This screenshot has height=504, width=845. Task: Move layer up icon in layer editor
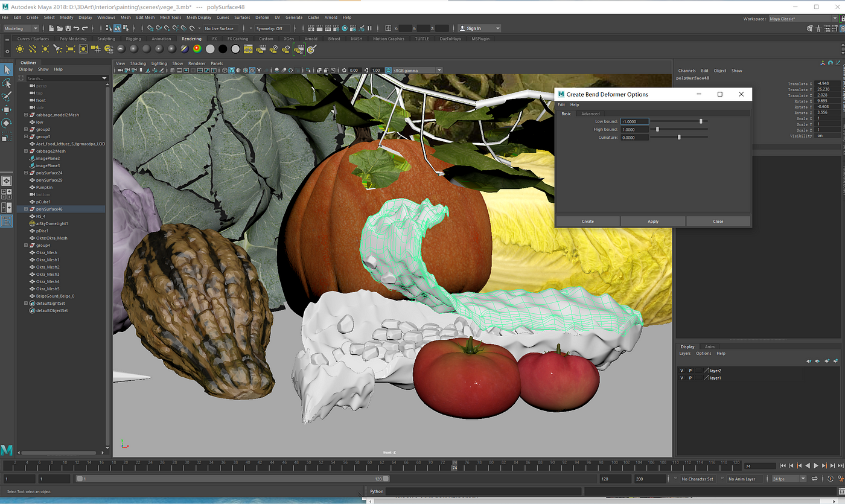[809, 360]
